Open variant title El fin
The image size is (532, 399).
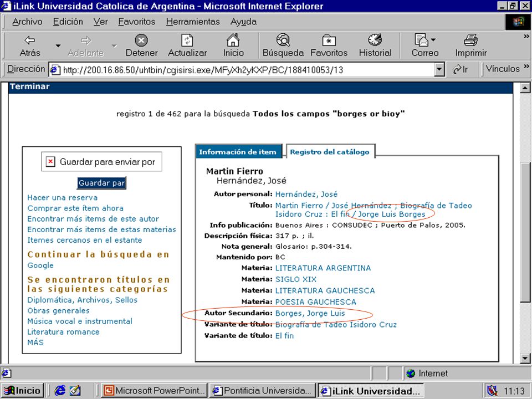[284, 336]
